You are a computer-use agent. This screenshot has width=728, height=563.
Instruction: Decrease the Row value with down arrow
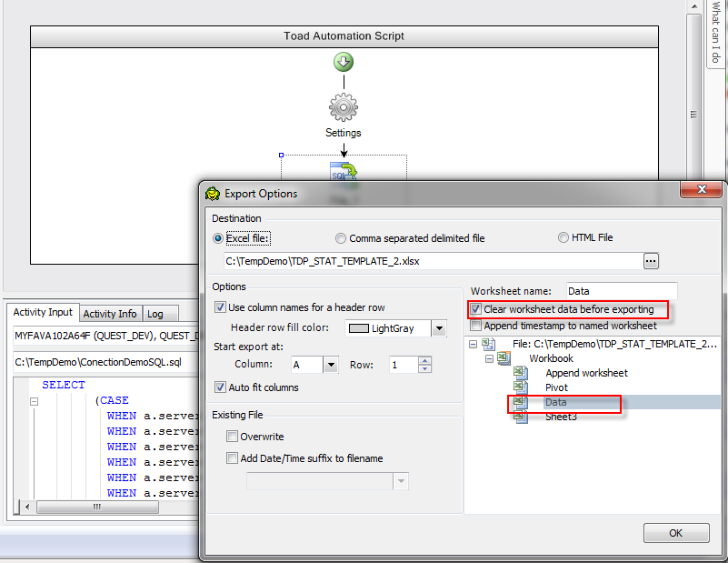tap(424, 368)
